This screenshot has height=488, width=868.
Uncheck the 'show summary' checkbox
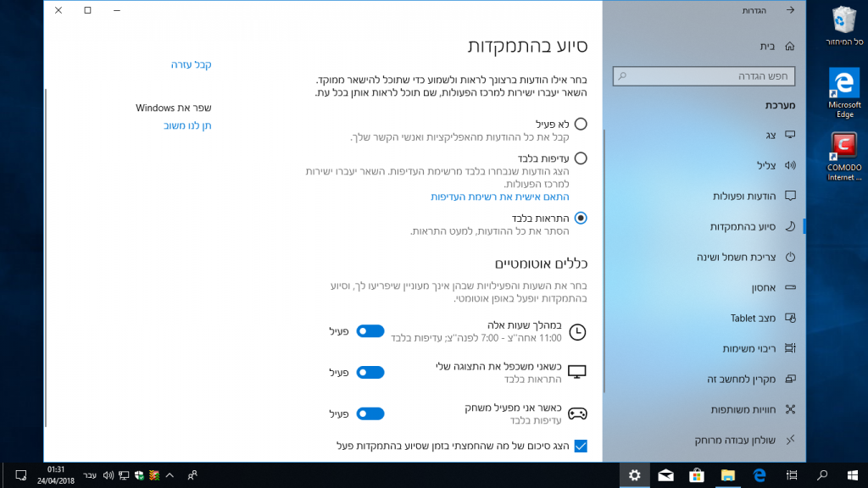pyautogui.click(x=581, y=446)
